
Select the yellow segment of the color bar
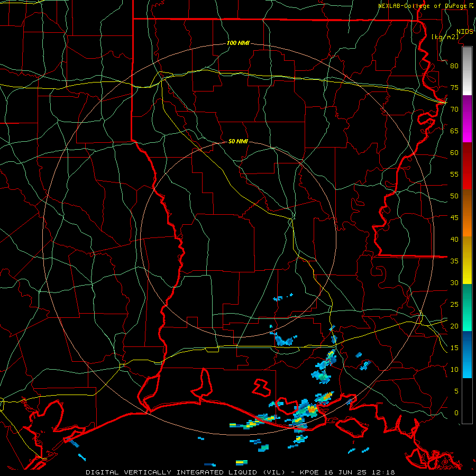pyautogui.click(x=467, y=260)
